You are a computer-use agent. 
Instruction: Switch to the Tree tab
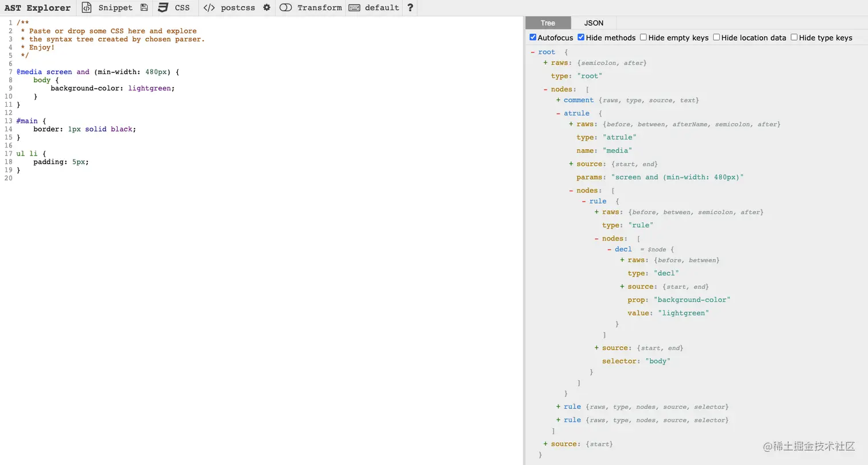click(x=548, y=23)
